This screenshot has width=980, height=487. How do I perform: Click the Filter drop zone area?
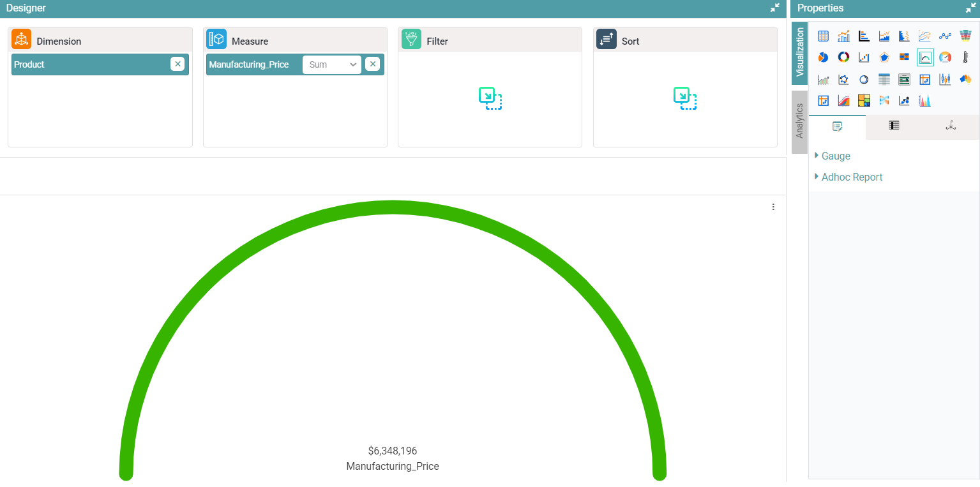coord(490,98)
